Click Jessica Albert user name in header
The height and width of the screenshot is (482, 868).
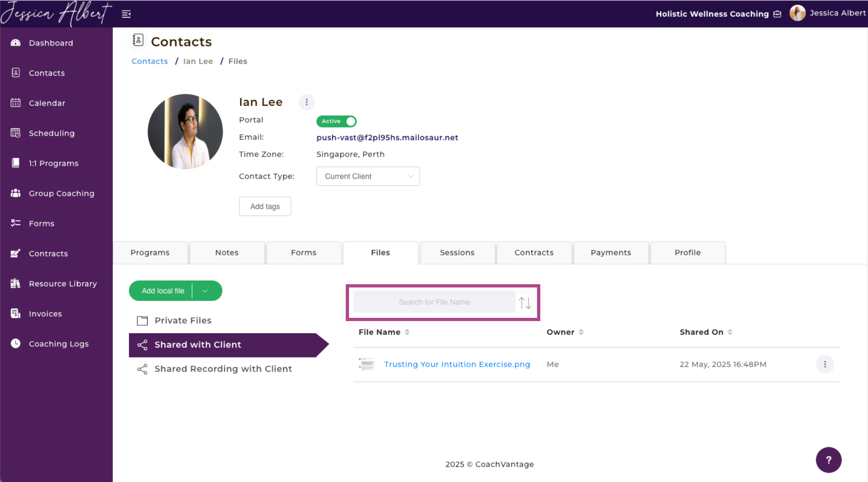click(x=838, y=13)
